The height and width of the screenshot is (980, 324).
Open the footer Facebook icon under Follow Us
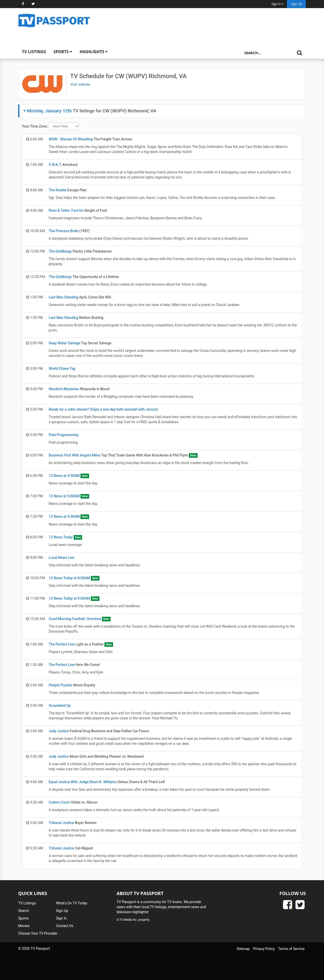click(x=287, y=904)
